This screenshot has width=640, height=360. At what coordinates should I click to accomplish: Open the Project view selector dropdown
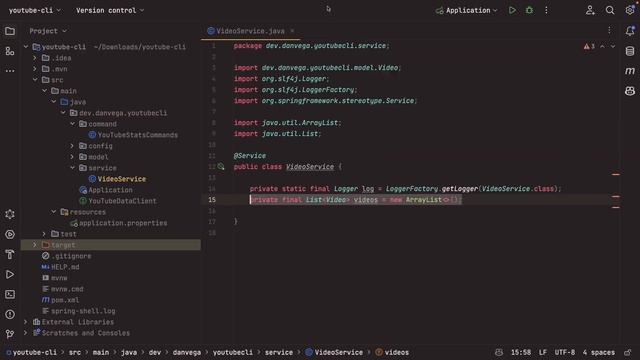click(48, 31)
